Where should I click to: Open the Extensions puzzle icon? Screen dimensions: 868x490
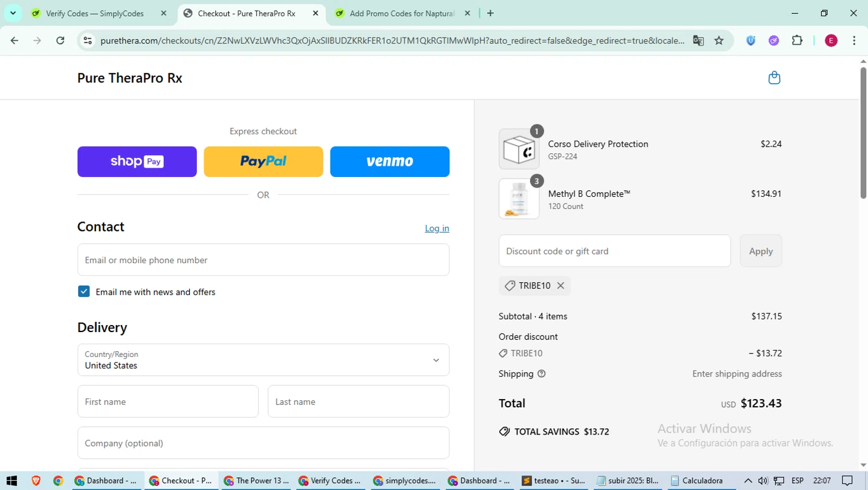(x=797, y=40)
